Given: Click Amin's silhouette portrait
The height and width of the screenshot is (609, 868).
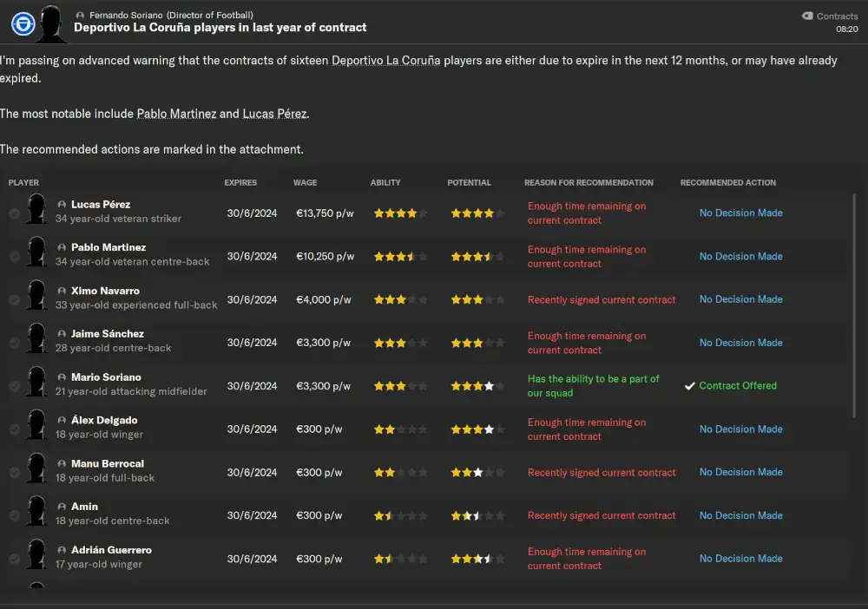Looking at the screenshot, I should click(x=36, y=511).
